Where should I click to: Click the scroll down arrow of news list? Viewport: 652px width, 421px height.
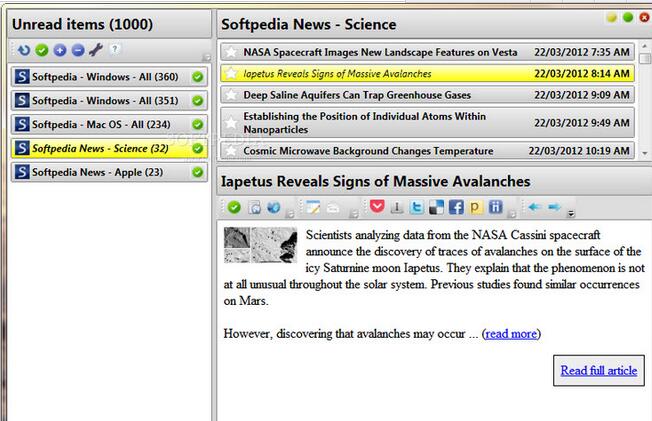coord(645,154)
